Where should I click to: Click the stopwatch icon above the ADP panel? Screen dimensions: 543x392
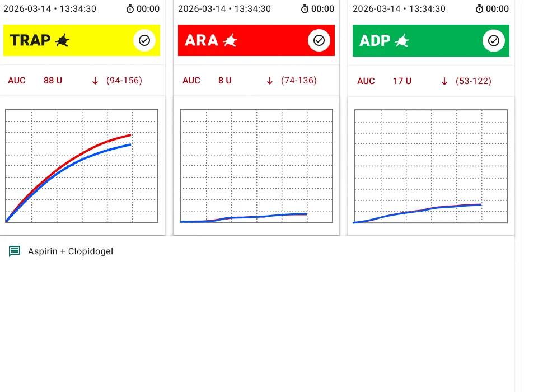click(479, 9)
